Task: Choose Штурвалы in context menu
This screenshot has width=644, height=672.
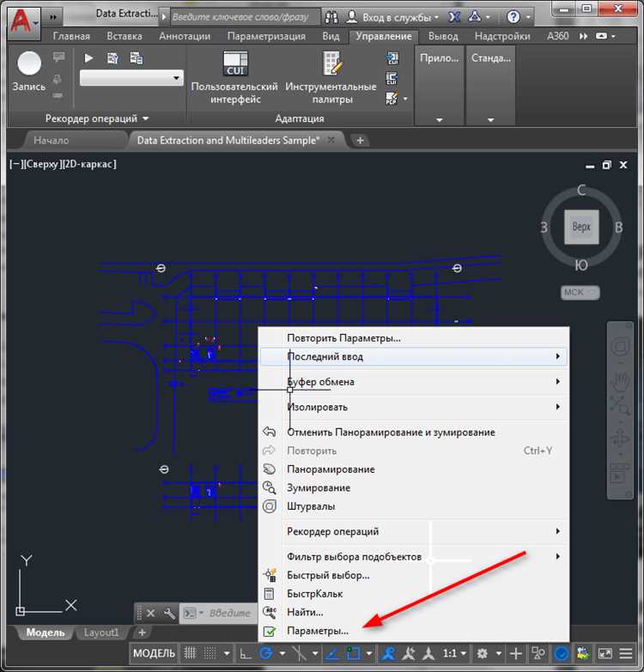Action: (x=414, y=506)
